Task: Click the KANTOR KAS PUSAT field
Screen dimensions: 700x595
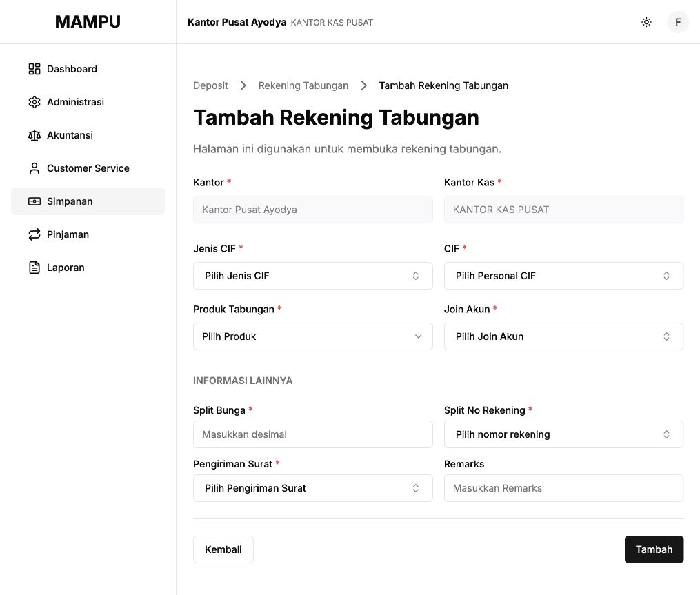Action: [x=563, y=210]
